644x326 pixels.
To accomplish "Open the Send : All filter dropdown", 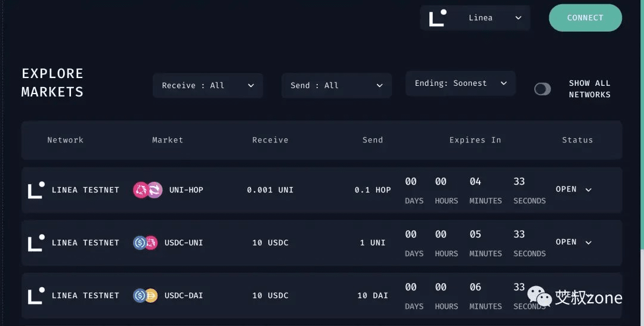I will (336, 85).
